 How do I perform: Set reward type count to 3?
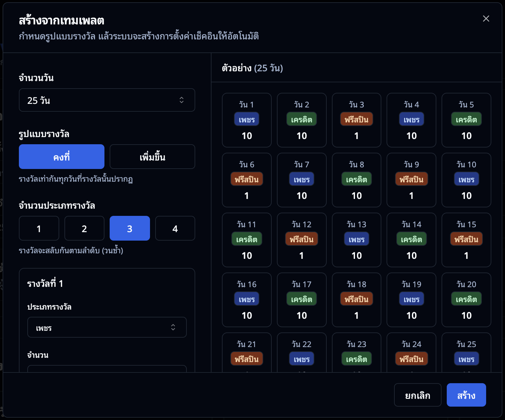coord(130,228)
